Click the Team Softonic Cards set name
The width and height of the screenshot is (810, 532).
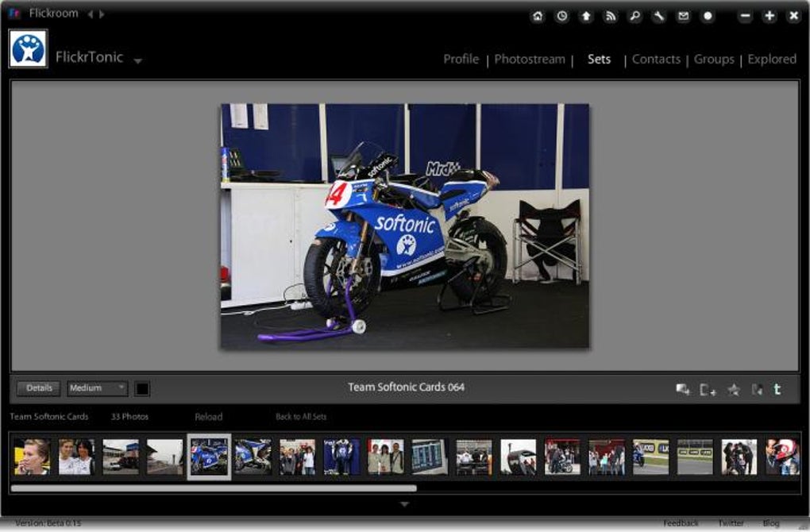(x=49, y=416)
